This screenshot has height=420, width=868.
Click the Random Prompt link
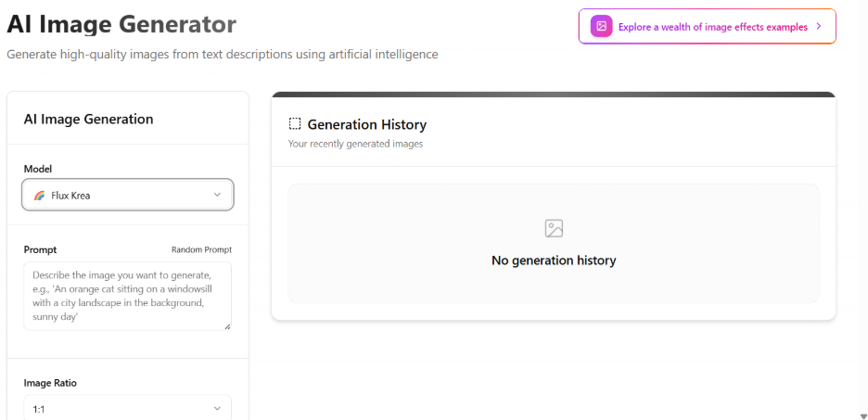201,249
